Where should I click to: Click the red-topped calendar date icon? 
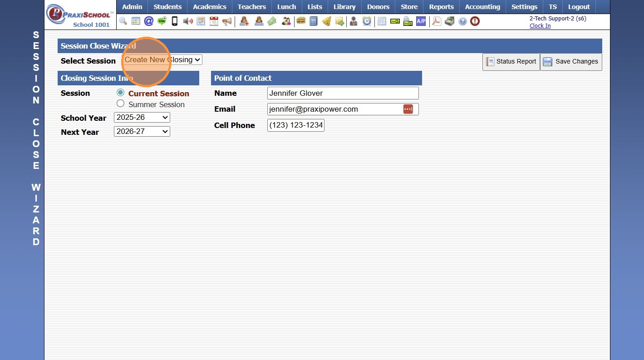214,21
